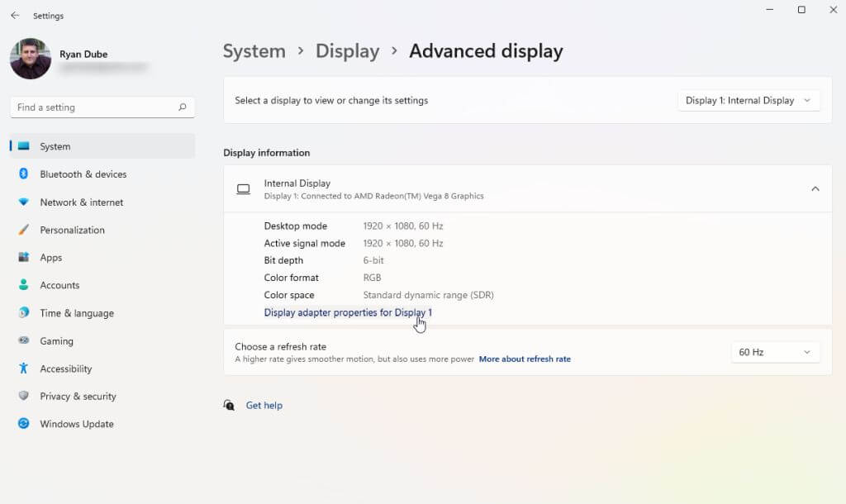Navigate to Display in the breadcrumb
Screen dimensions: 846x504
point(347,51)
